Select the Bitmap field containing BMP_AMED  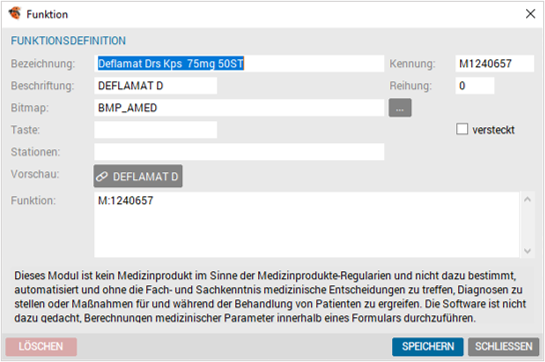click(239, 108)
